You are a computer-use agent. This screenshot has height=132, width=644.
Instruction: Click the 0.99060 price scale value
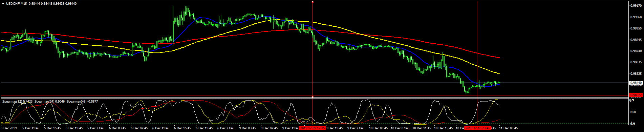636,17
